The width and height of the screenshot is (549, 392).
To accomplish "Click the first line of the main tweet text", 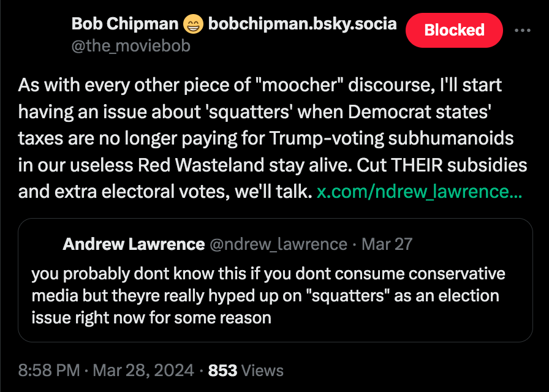I will click(260, 85).
